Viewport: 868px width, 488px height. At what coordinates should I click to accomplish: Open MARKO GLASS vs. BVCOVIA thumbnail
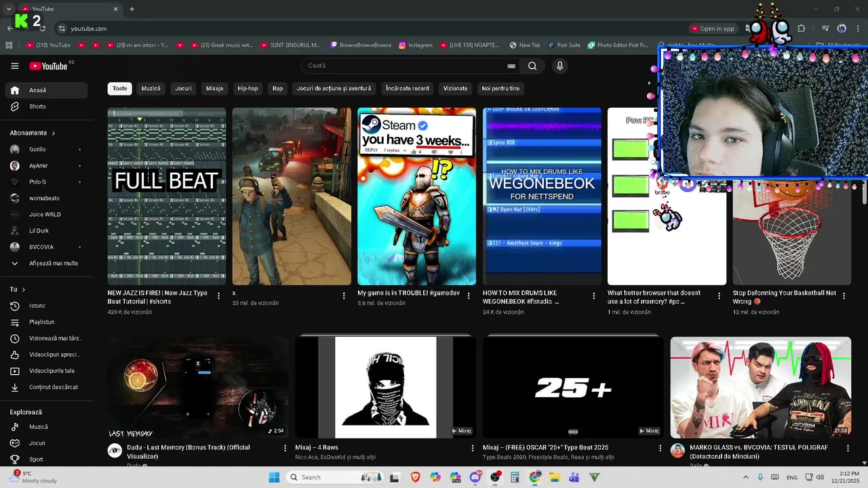click(x=760, y=388)
